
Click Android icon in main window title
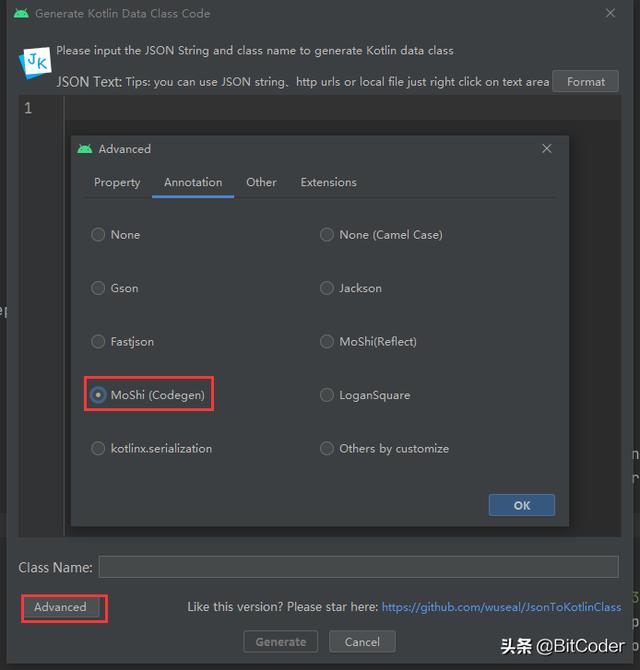coord(21,14)
